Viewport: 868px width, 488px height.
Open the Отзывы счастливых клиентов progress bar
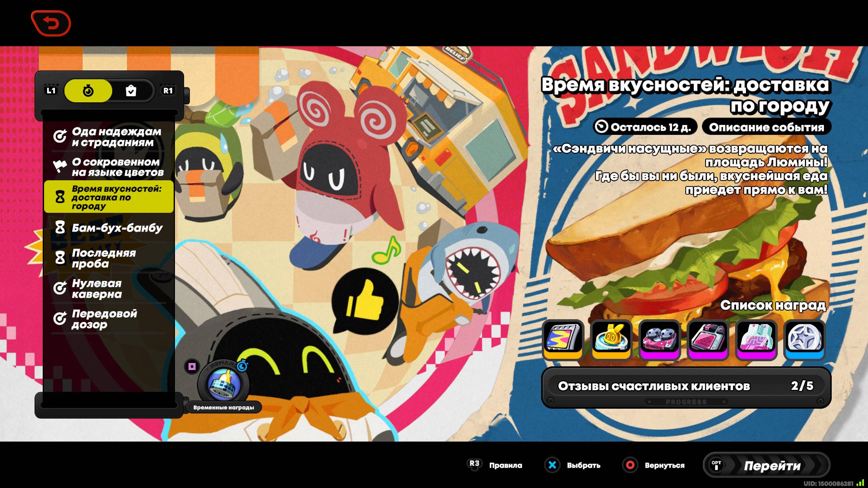tap(686, 386)
